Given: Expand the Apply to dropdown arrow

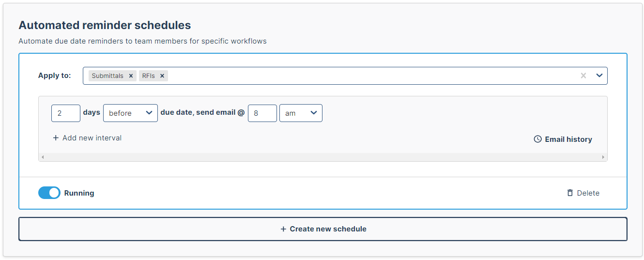Looking at the screenshot, I should pyautogui.click(x=599, y=76).
